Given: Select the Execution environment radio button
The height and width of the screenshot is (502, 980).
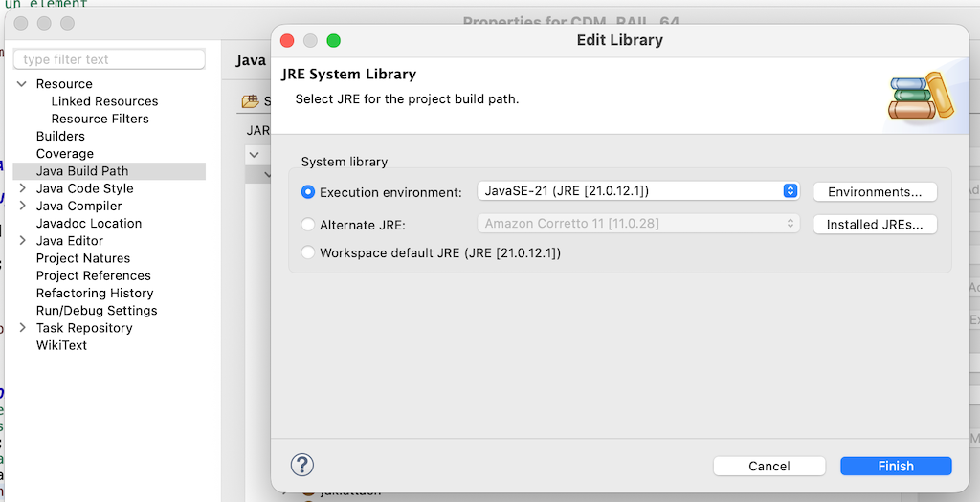Looking at the screenshot, I should (x=307, y=191).
